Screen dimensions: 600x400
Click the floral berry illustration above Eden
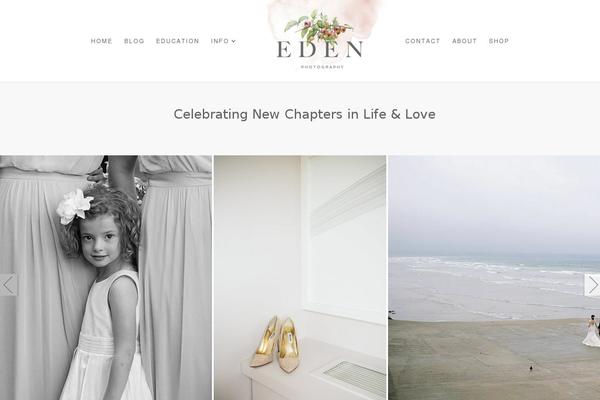tap(319, 26)
